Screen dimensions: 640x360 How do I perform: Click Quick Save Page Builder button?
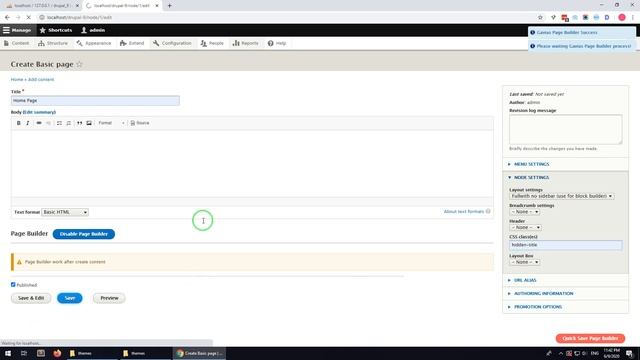pos(590,338)
